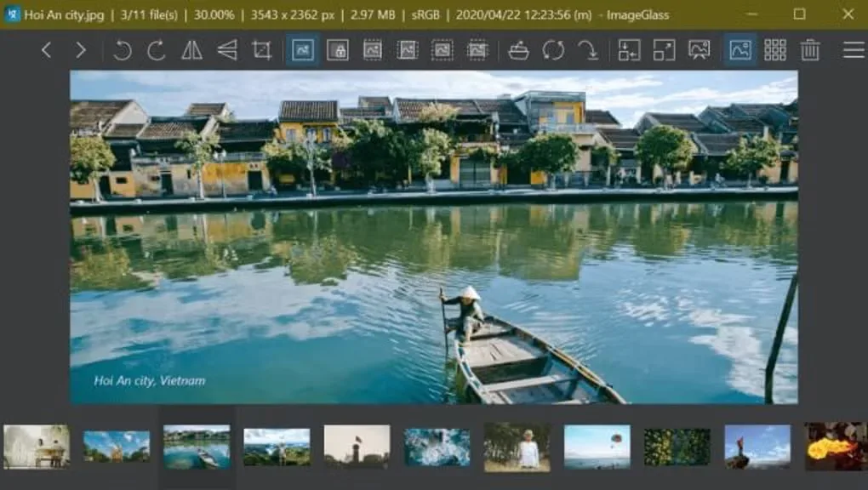
Task: Select the orange flame thumbnail
Action: [x=837, y=447]
